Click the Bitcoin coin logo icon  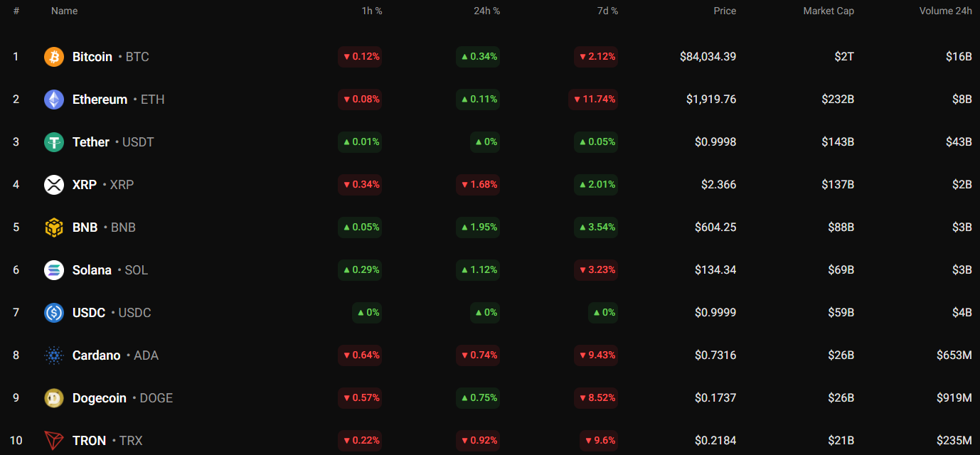tap(54, 57)
